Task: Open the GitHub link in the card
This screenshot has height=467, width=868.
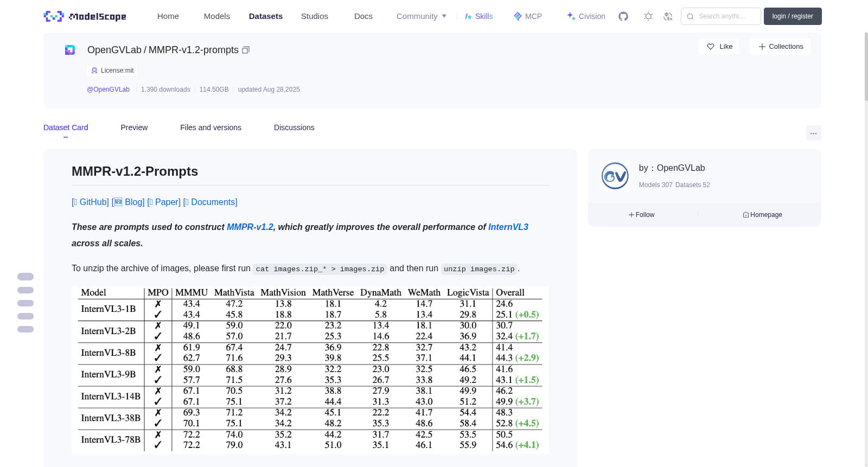Action: (91, 202)
